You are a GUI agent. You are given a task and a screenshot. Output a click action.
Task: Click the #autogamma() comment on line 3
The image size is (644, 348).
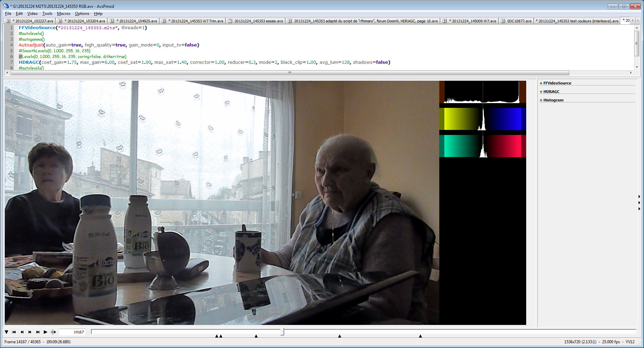click(x=32, y=39)
